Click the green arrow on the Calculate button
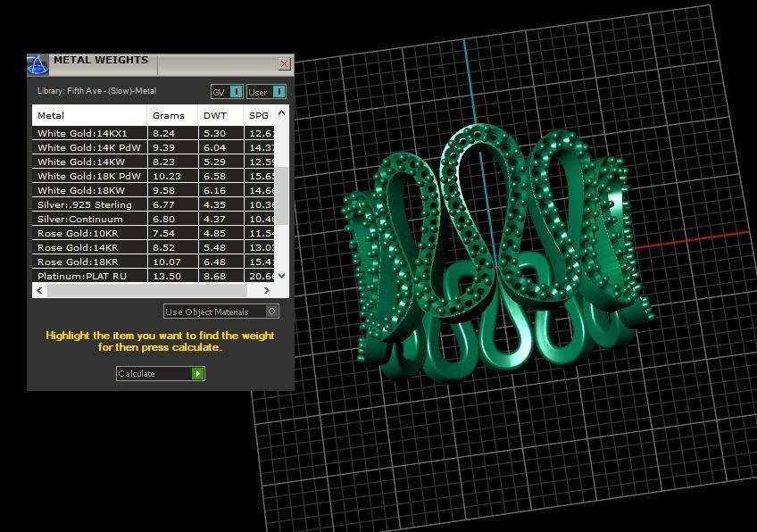This screenshot has width=757, height=532. (198, 374)
